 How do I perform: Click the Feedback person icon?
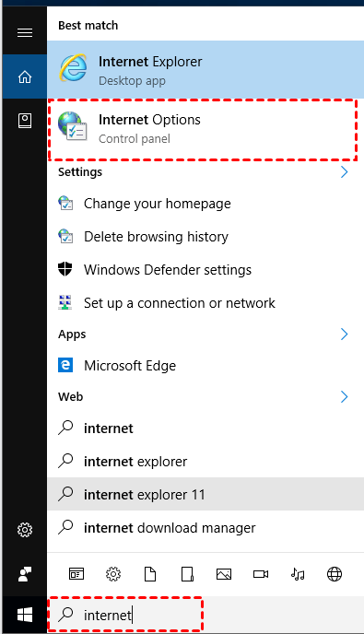pyautogui.click(x=25, y=574)
